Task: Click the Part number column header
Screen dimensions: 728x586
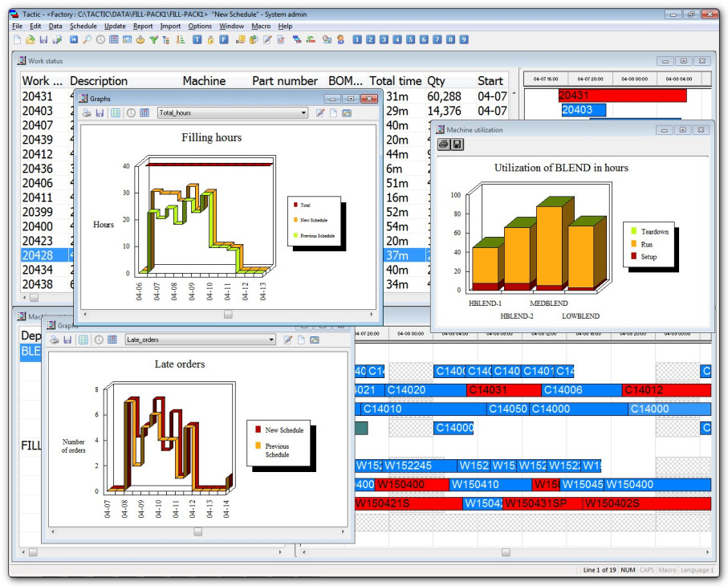Action: [x=284, y=80]
